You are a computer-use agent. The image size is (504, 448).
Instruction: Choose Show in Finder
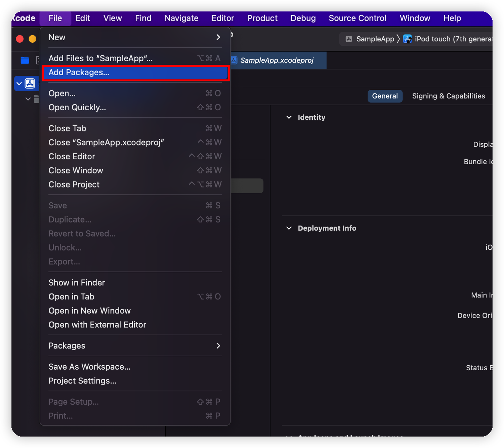(x=135, y=283)
